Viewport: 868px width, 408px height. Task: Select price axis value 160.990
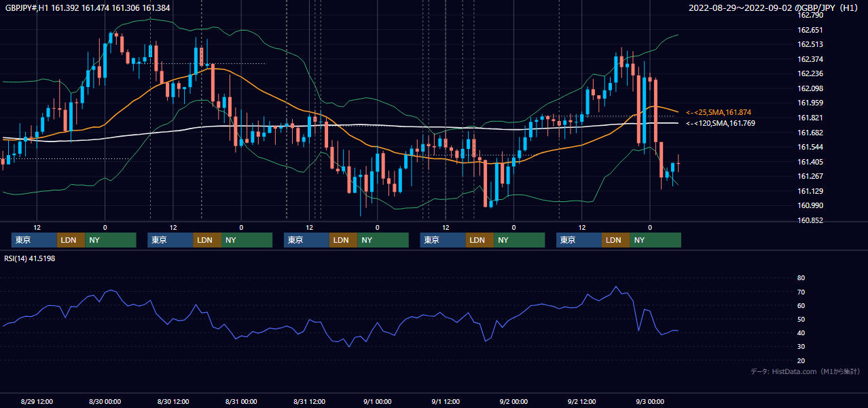(x=810, y=205)
